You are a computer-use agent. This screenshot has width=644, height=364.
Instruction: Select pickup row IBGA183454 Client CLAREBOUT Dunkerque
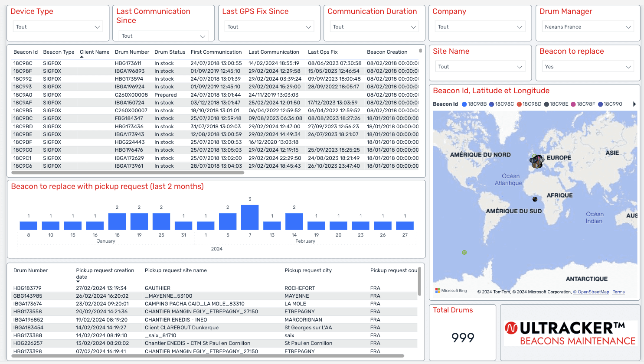point(214,328)
